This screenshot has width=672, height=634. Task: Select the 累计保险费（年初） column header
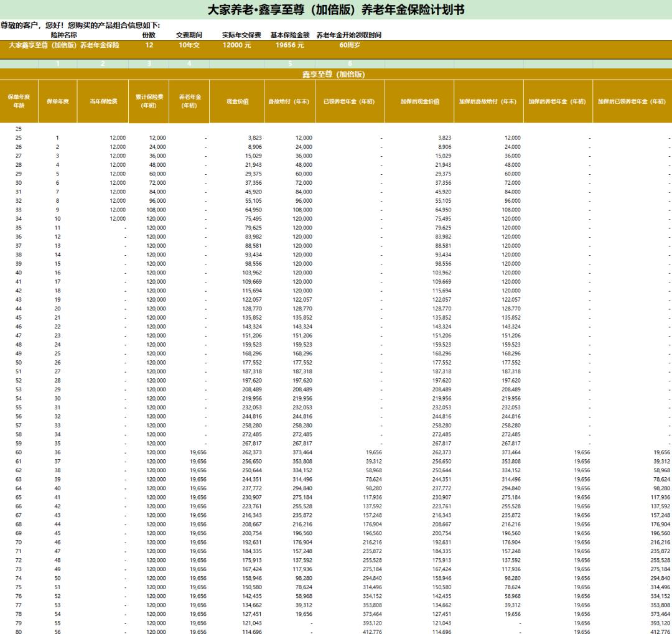tap(147, 103)
